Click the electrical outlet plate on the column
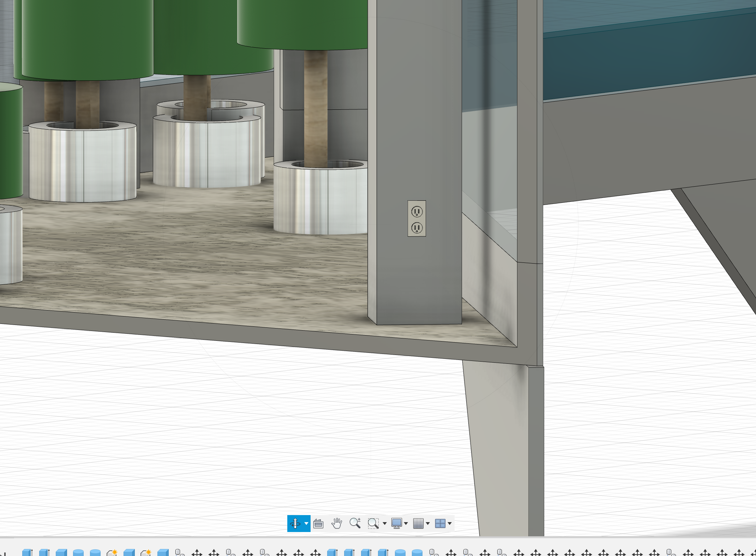The height and width of the screenshot is (556, 756). 417,218
